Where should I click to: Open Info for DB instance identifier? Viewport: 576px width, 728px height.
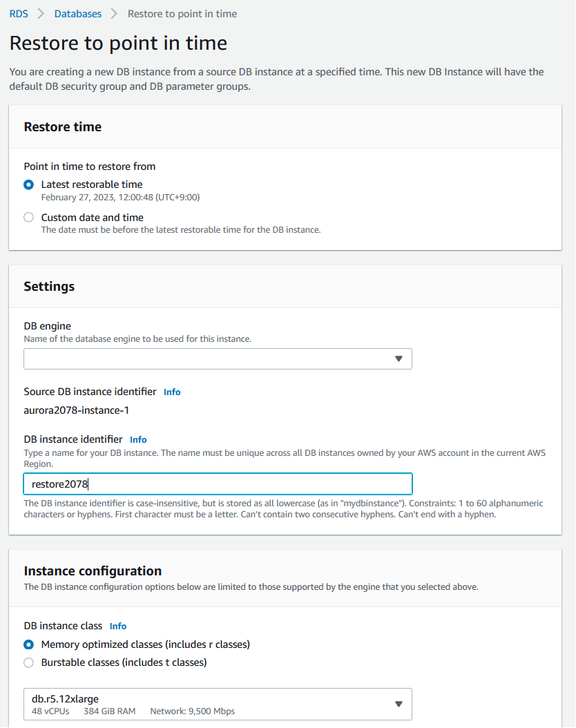(138, 440)
